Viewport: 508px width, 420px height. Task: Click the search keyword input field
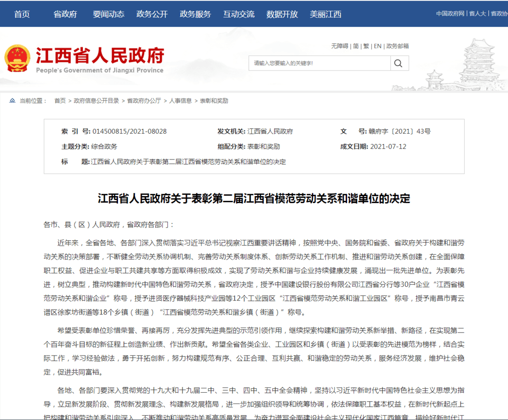coord(318,63)
